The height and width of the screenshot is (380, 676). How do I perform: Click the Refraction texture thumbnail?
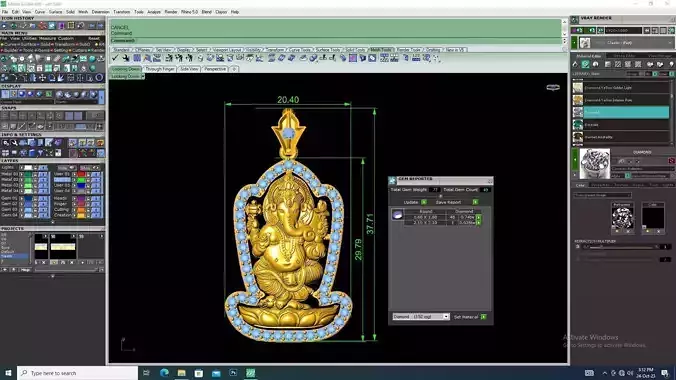623,218
